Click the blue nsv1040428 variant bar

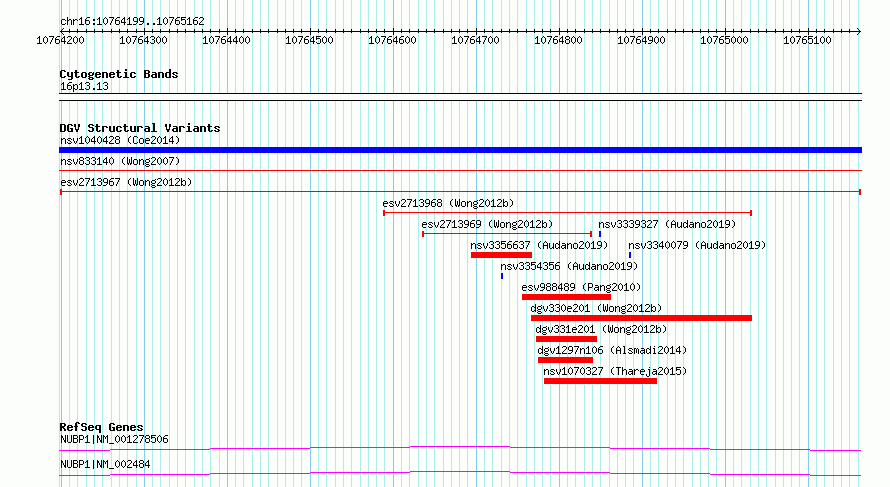460,150
